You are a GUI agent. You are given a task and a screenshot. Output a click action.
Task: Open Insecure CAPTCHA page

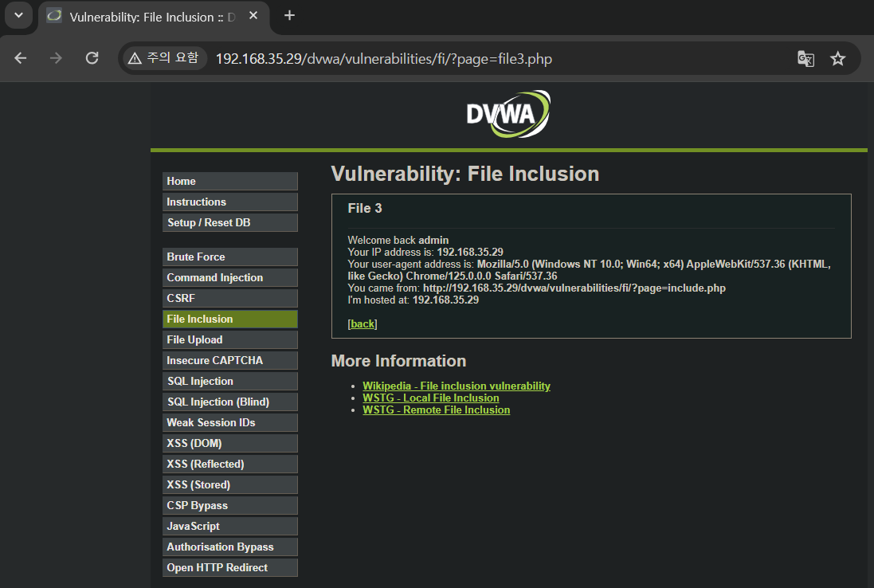click(229, 360)
